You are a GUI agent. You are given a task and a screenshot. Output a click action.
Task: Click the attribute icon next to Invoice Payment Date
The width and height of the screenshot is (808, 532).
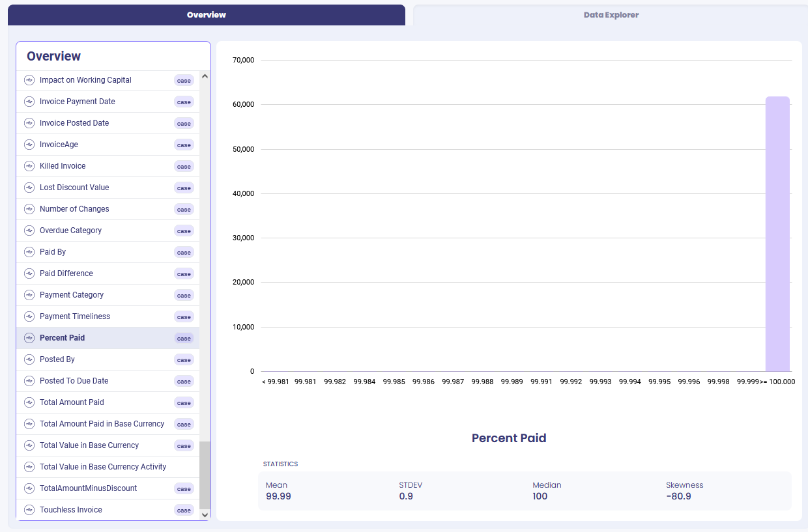coord(29,102)
